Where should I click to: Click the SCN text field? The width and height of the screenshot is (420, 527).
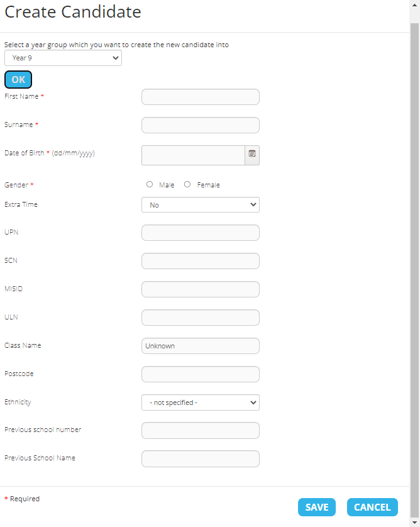[x=201, y=261]
